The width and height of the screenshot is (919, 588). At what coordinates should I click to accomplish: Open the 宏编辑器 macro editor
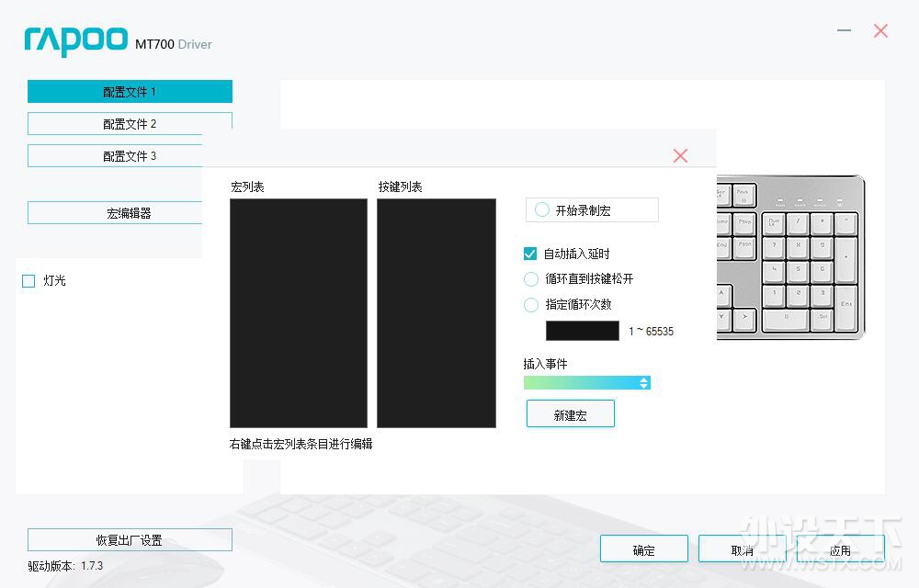click(115, 212)
